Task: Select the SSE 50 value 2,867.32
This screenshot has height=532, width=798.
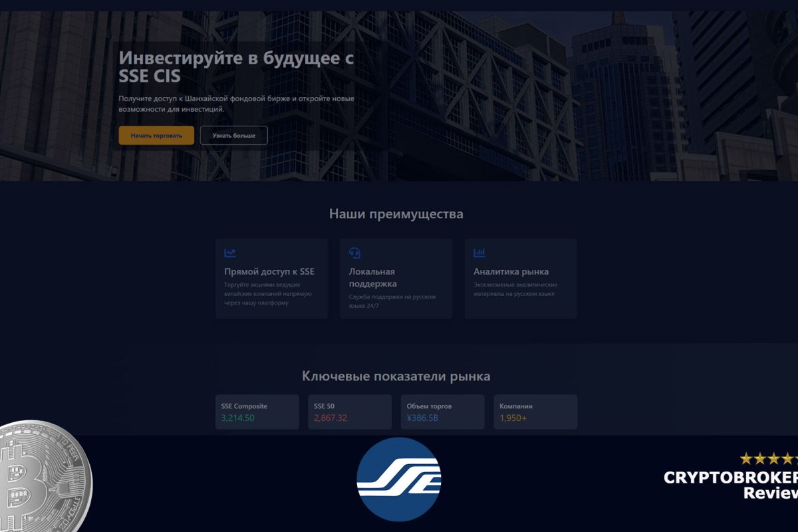Action: click(331, 418)
